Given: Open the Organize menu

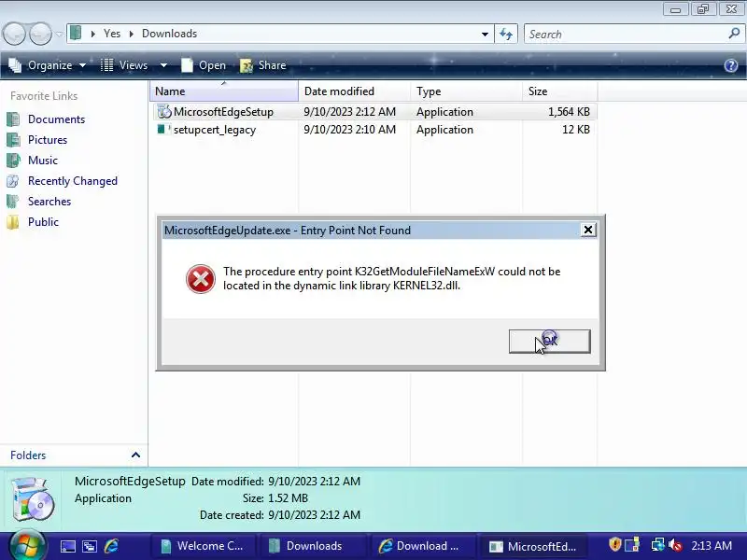Looking at the screenshot, I should coord(48,65).
